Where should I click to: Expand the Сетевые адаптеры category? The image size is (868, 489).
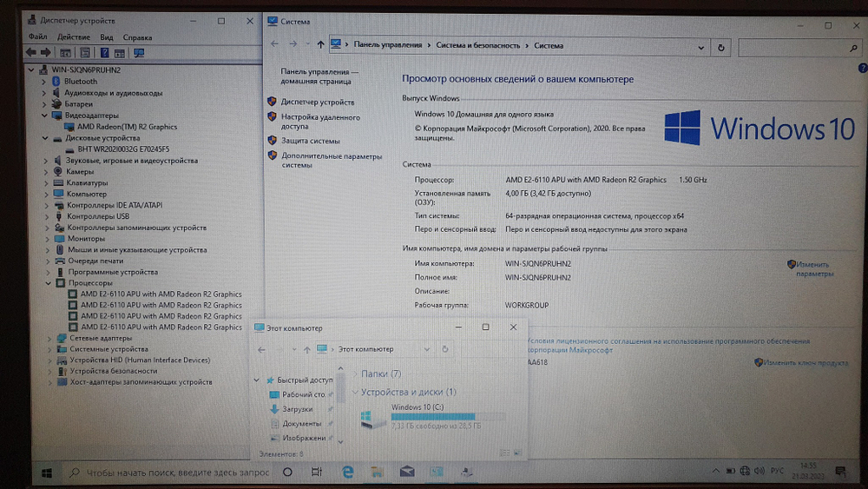[x=49, y=338]
